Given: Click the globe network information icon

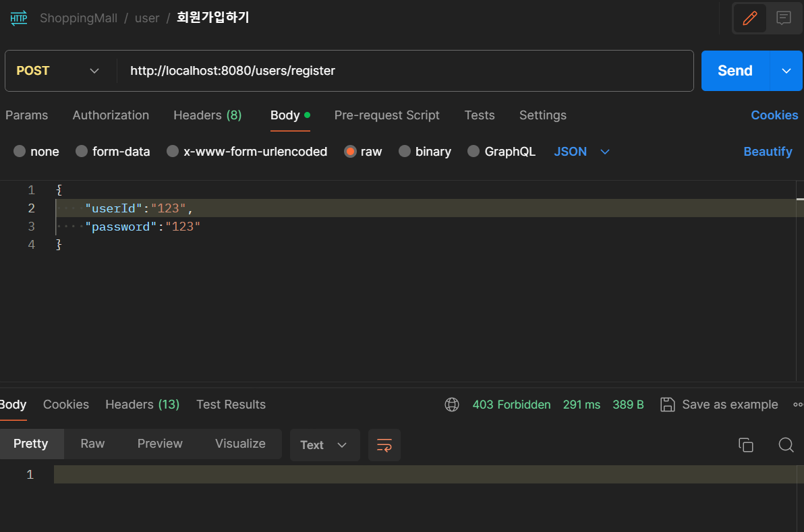Looking at the screenshot, I should click(x=452, y=405).
